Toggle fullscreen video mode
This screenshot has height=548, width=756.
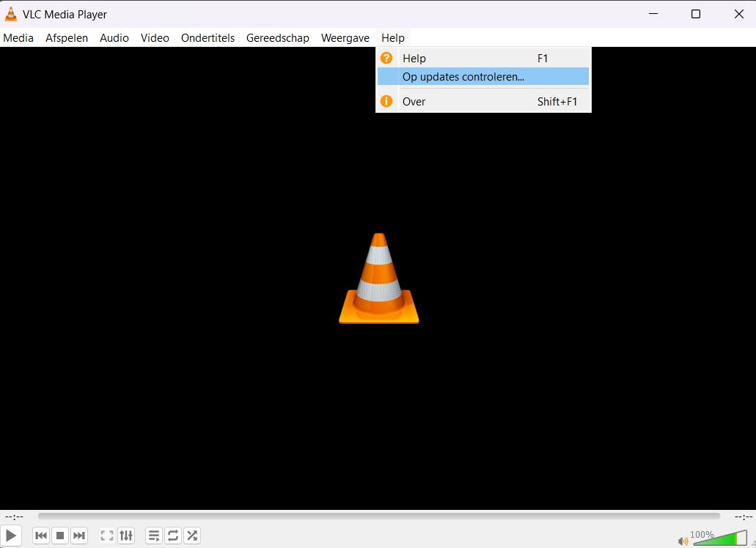[x=107, y=536]
